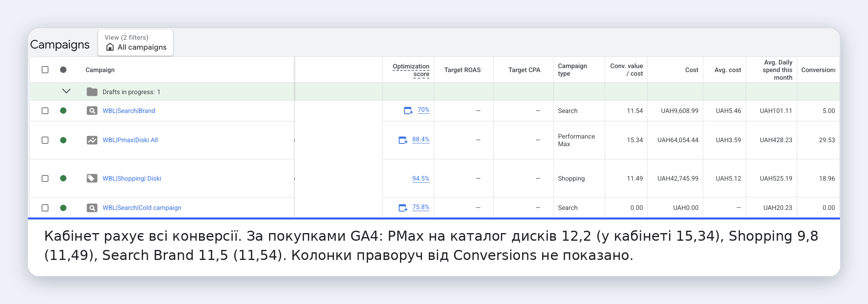Viewport: 868px width, 304px height.
Task: Click the 75.8% optimization score link
Action: [421, 207]
